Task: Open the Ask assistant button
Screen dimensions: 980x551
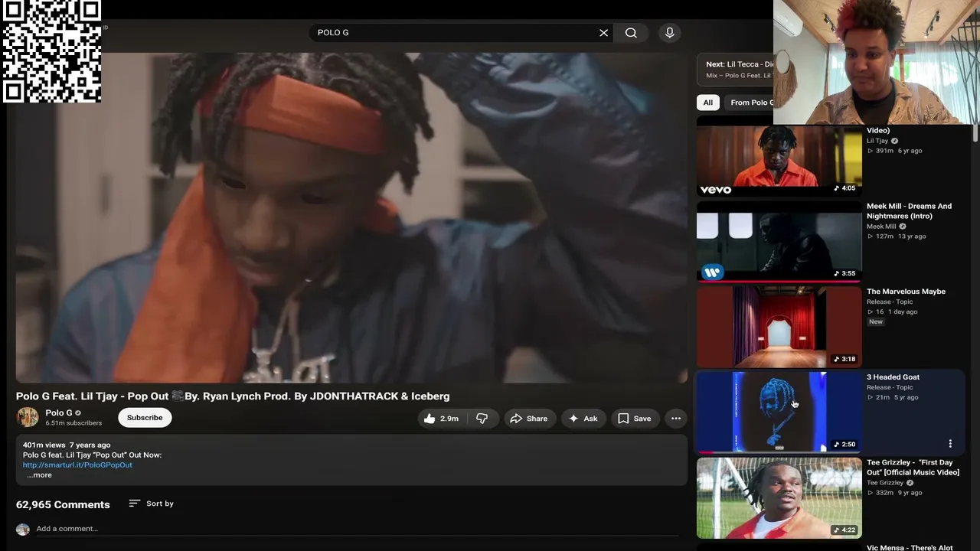Action: [583, 419]
